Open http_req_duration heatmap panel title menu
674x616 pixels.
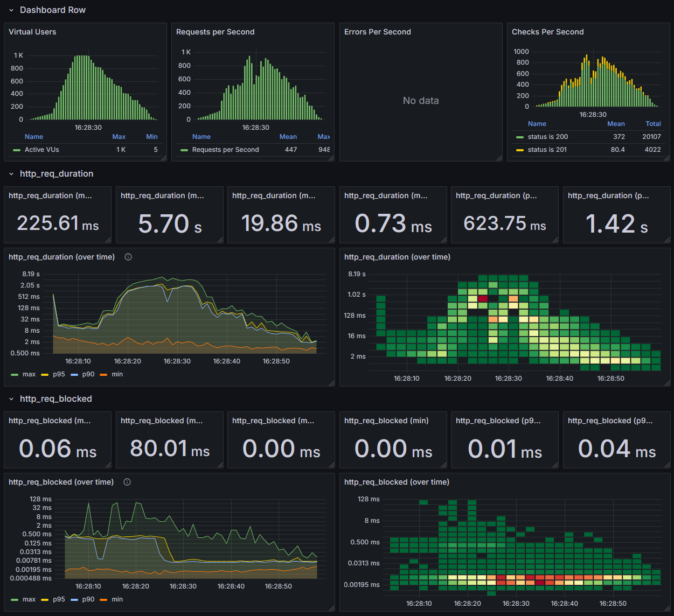(397, 257)
